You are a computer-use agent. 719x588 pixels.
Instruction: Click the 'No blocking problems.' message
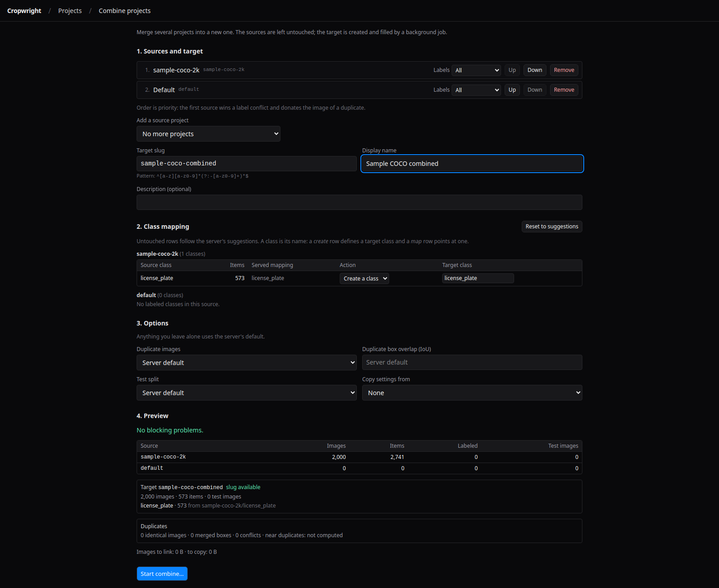(x=170, y=430)
